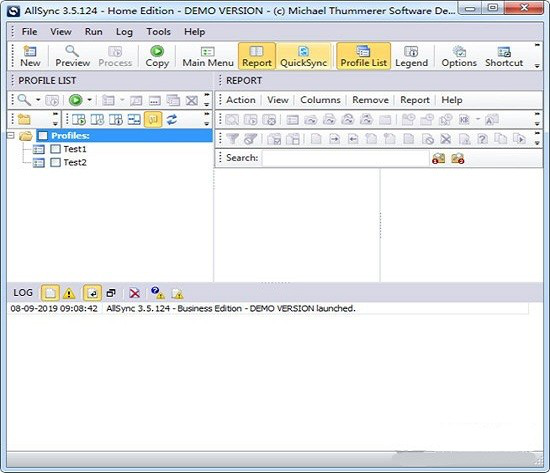Create a Shortcut via toolbar icon
The image size is (550, 473).
tap(504, 56)
